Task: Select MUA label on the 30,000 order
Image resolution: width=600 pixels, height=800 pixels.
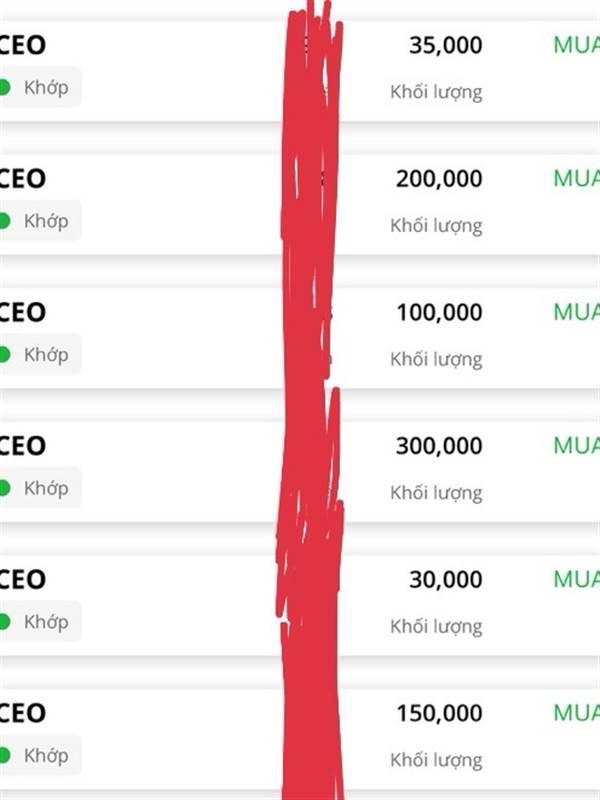Action: coord(576,579)
